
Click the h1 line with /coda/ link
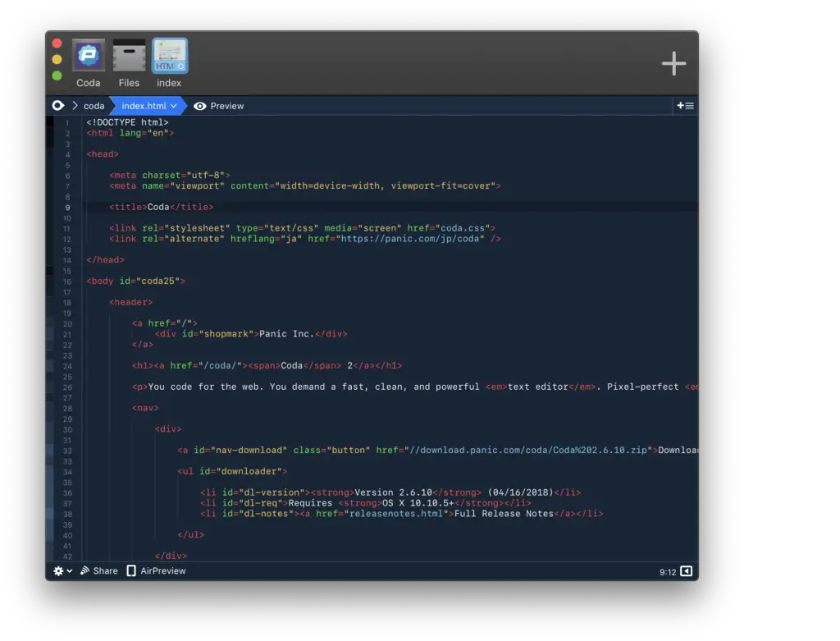point(267,365)
